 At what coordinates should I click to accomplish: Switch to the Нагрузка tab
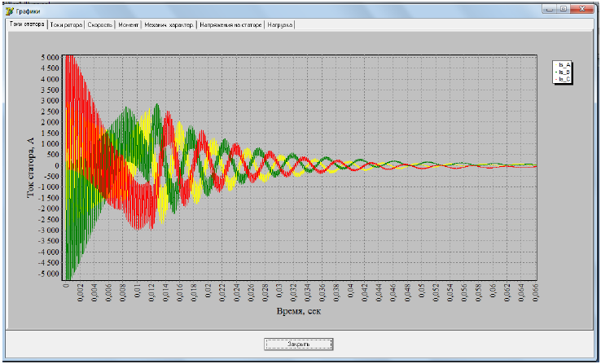(280, 25)
